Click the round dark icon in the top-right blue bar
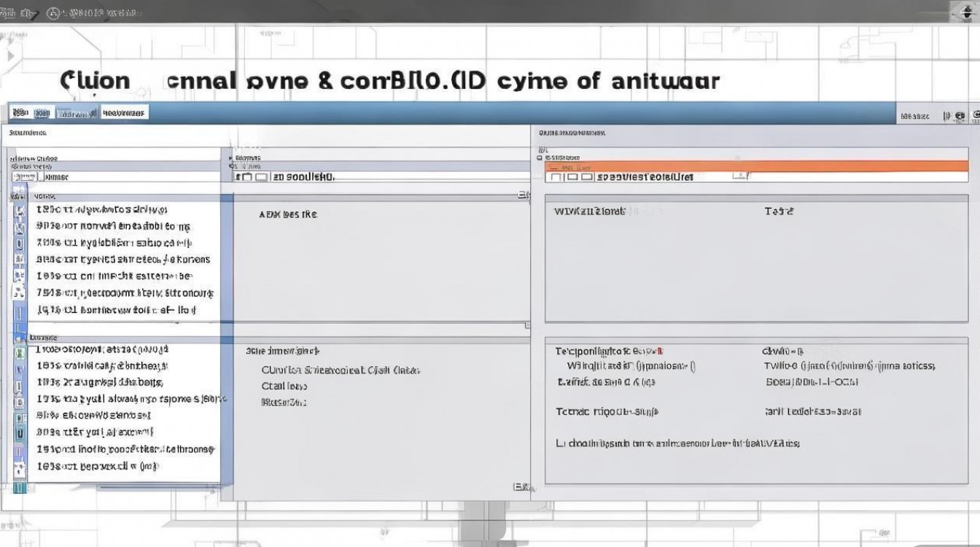This screenshot has height=547, width=980. point(960,115)
